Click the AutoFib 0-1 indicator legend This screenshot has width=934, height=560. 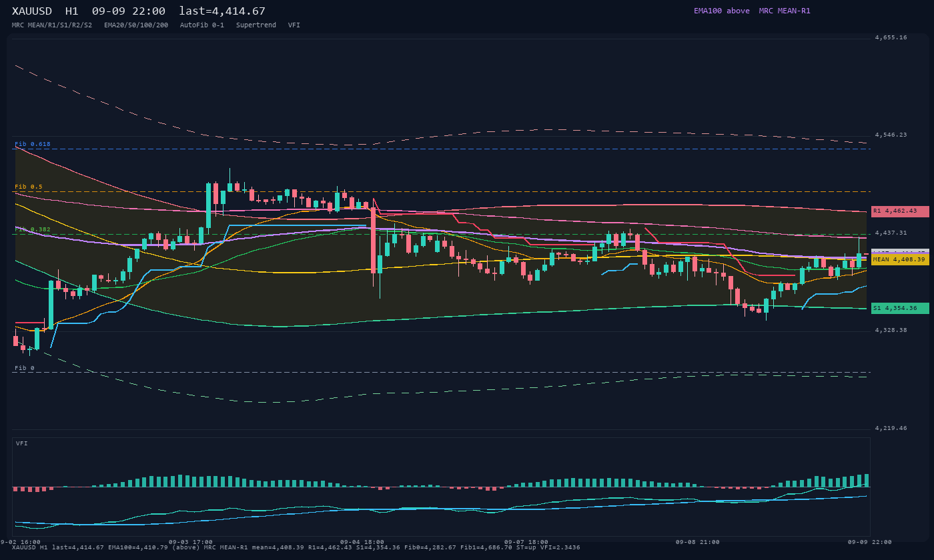click(202, 25)
